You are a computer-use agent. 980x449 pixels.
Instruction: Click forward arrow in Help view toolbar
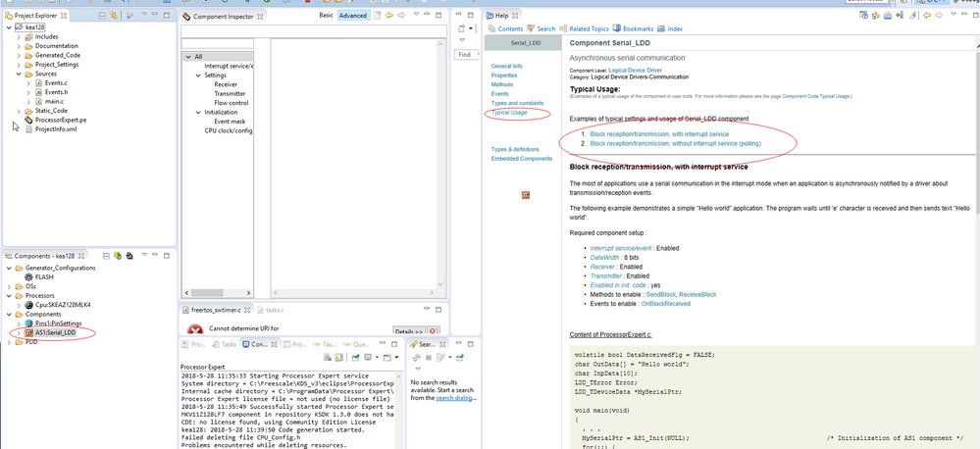point(939,15)
